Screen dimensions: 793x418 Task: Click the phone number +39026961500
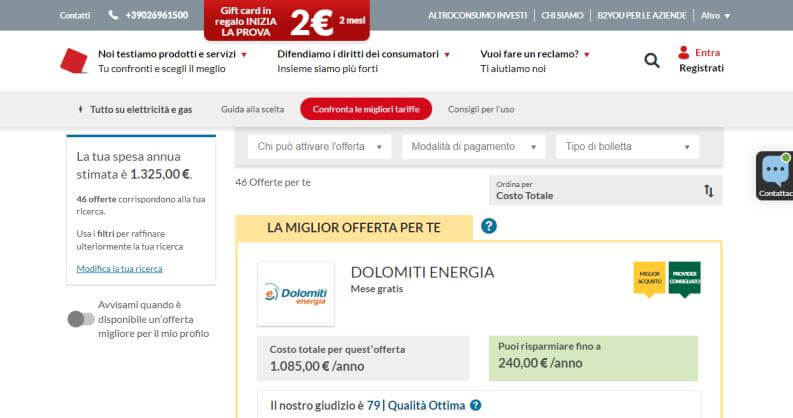coord(157,15)
